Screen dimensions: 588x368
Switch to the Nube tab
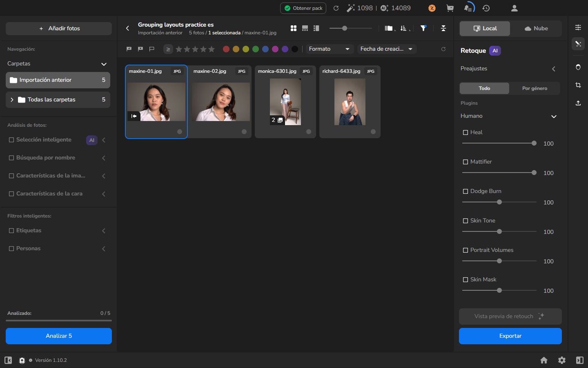pyautogui.click(x=536, y=29)
